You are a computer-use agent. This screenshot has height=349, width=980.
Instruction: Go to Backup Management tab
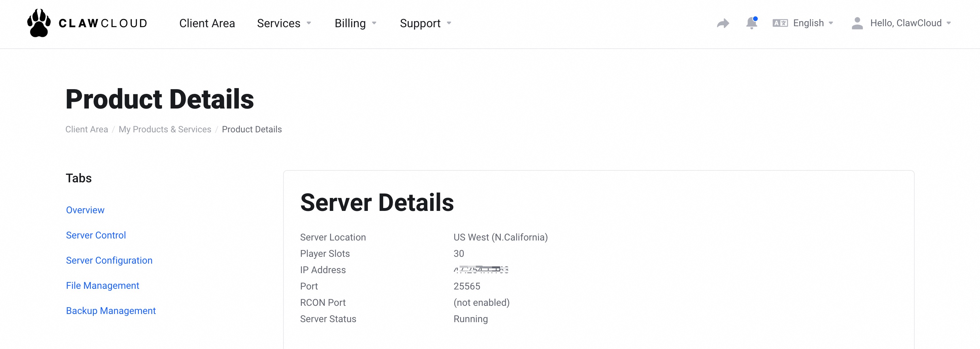pyautogui.click(x=111, y=311)
